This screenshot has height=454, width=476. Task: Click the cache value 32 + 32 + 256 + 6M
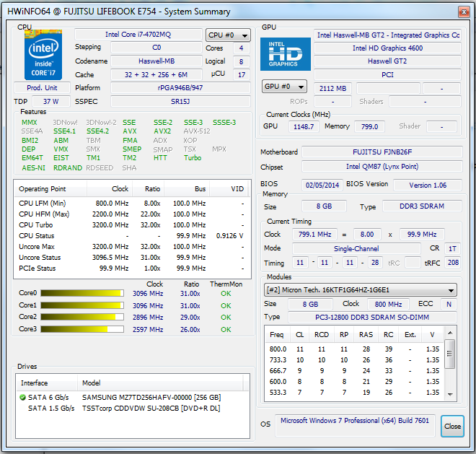157,75
